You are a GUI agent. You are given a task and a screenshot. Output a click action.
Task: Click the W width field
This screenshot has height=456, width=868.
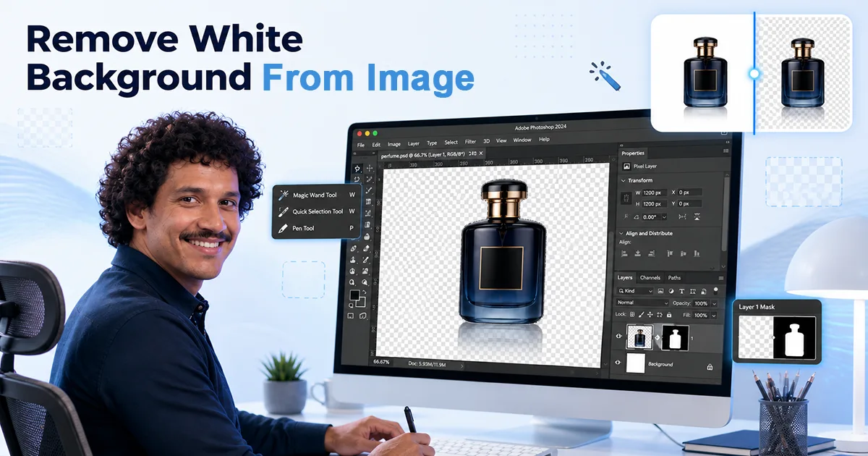tap(655, 193)
